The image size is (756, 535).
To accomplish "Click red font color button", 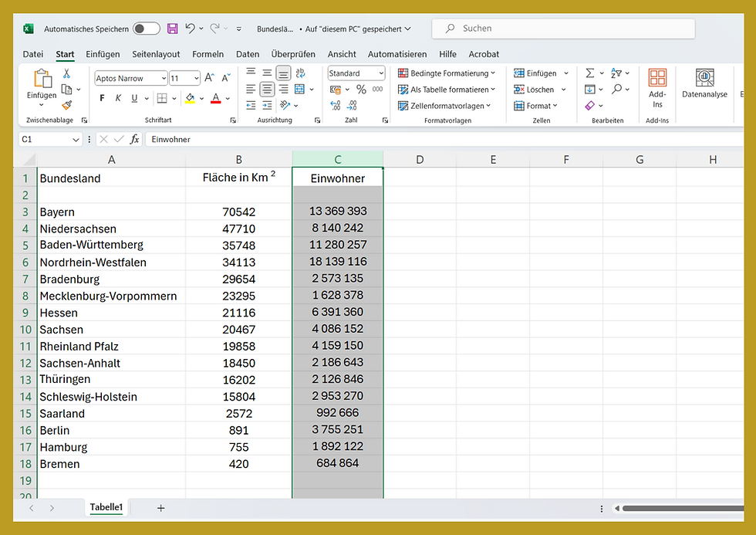I will (x=215, y=98).
